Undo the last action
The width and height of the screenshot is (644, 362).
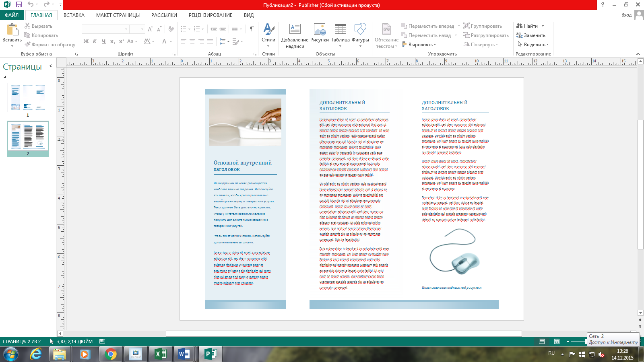31,4
